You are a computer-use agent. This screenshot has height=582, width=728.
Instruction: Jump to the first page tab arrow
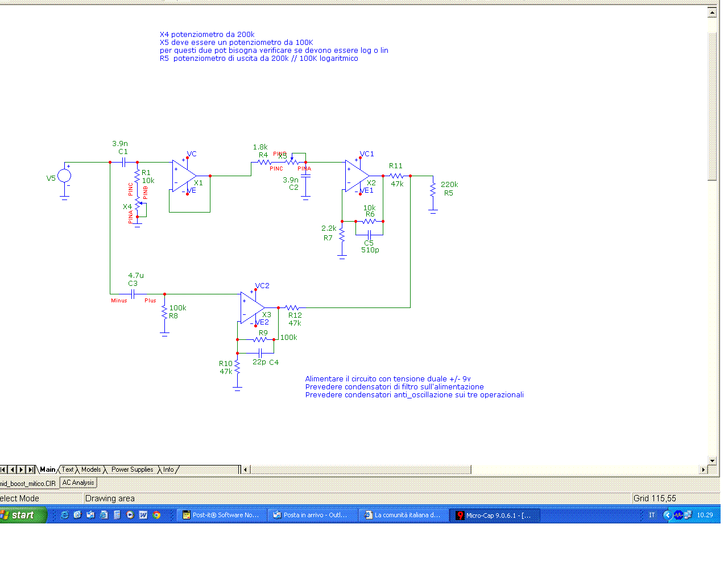[x=3, y=469]
